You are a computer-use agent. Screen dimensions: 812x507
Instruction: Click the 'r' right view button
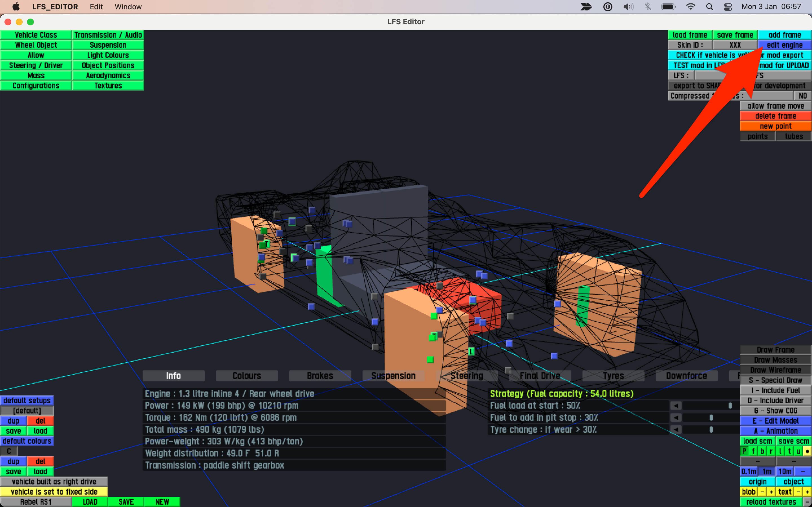tap(771, 451)
